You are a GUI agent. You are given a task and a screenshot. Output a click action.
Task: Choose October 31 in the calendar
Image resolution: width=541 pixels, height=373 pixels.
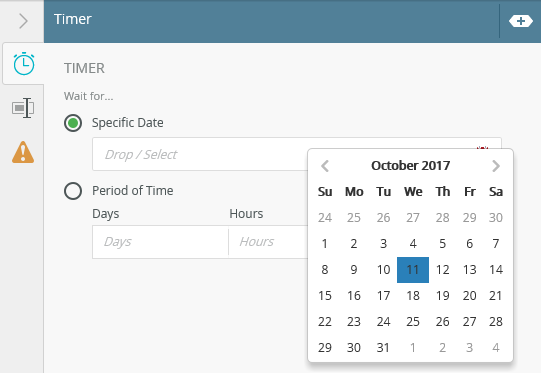383,347
